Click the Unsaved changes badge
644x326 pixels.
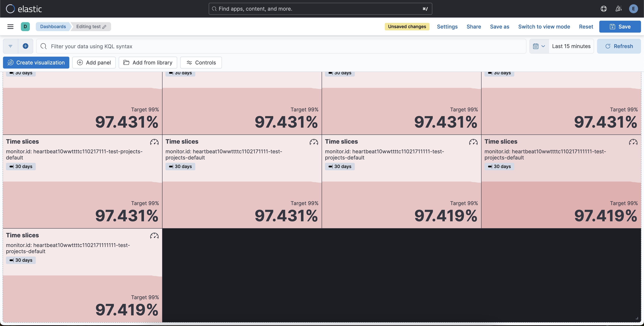[407, 26]
